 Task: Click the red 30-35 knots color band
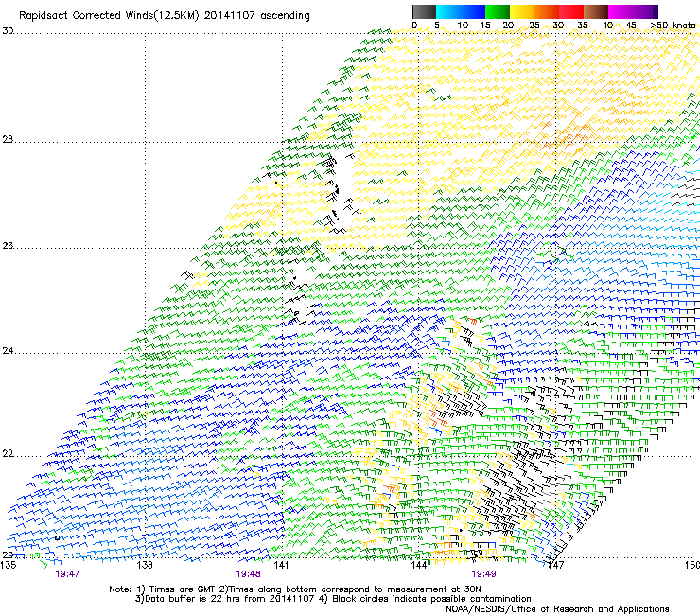pos(571,11)
